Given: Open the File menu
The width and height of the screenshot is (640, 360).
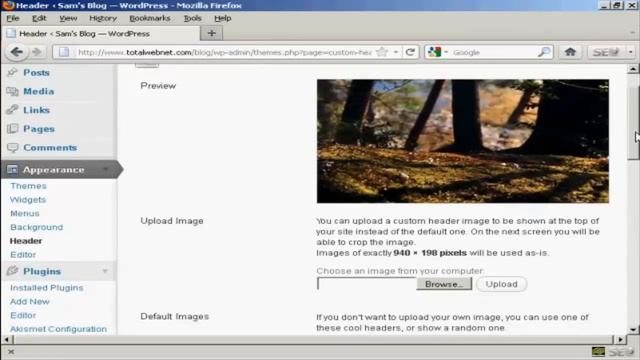Looking at the screenshot, I should (13, 18).
